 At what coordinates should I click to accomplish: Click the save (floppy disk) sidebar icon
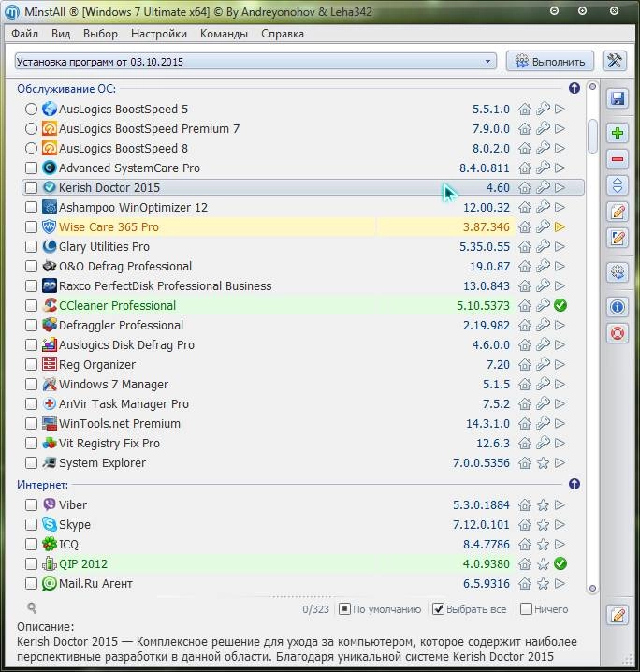(x=618, y=98)
